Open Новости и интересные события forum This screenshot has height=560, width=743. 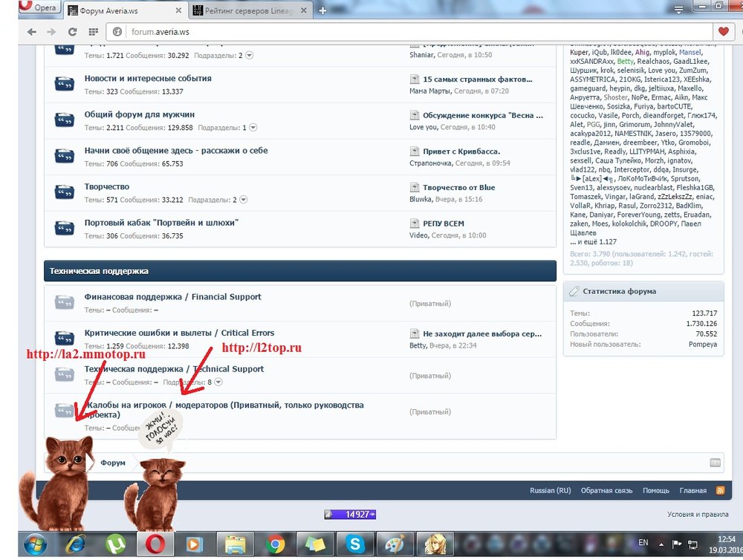click(148, 78)
